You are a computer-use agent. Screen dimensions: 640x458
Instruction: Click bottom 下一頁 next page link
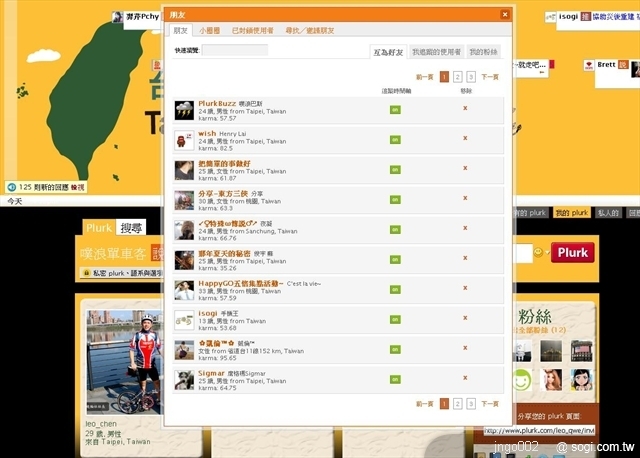pos(490,404)
